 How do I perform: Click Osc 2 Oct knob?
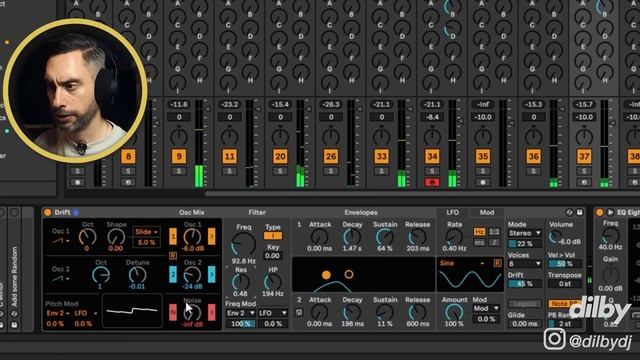100,275
